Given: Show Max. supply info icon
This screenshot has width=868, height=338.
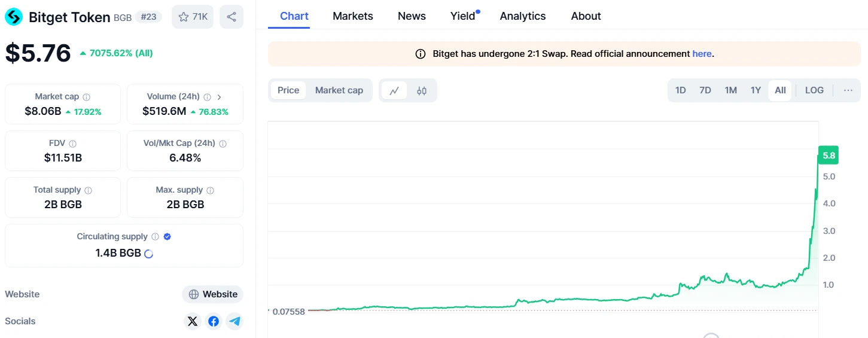Looking at the screenshot, I should point(210,190).
